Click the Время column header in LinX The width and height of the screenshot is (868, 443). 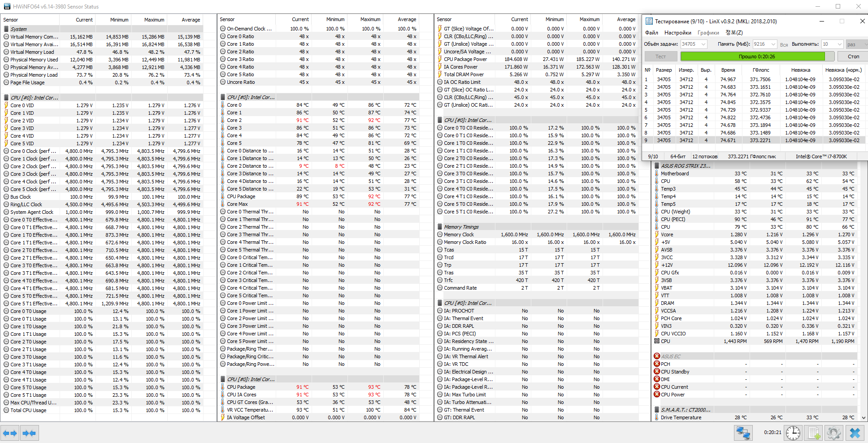(x=728, y=70)
